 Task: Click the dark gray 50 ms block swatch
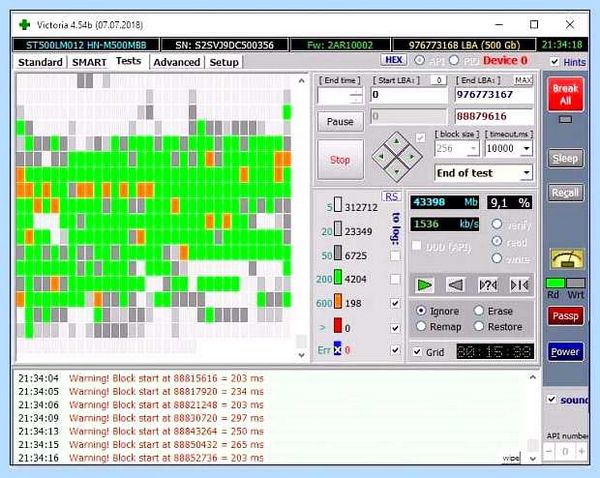[338, 253]
